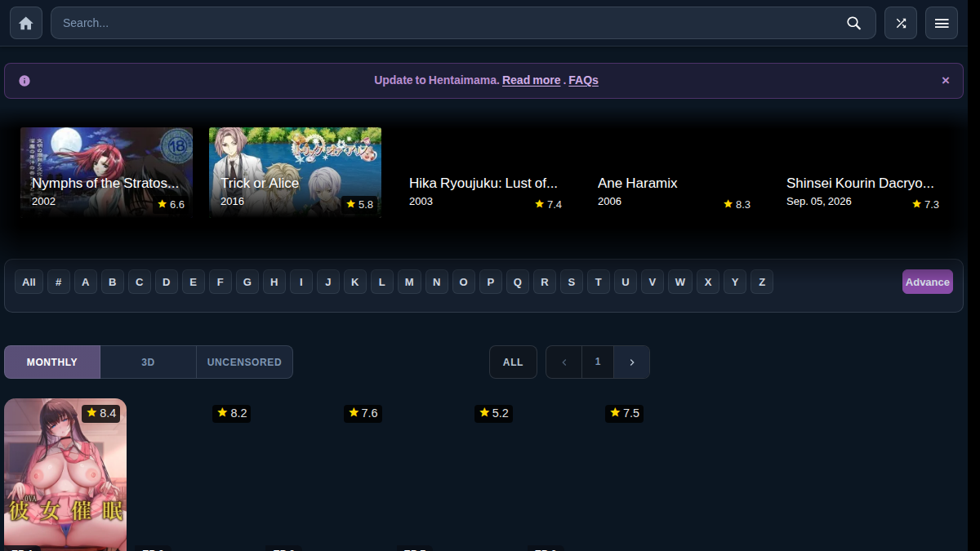
Task: Click the ALL button beside pagination
Action: [x=513, y=362]
